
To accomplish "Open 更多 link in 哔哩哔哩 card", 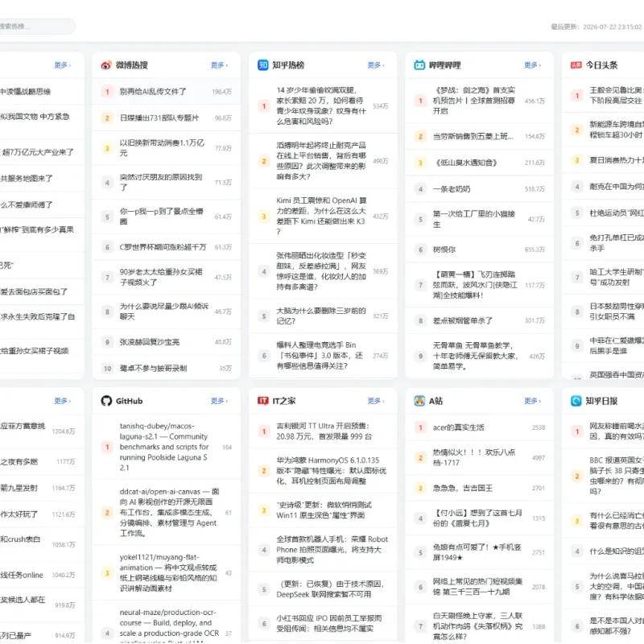I will (x=533, y=65).
